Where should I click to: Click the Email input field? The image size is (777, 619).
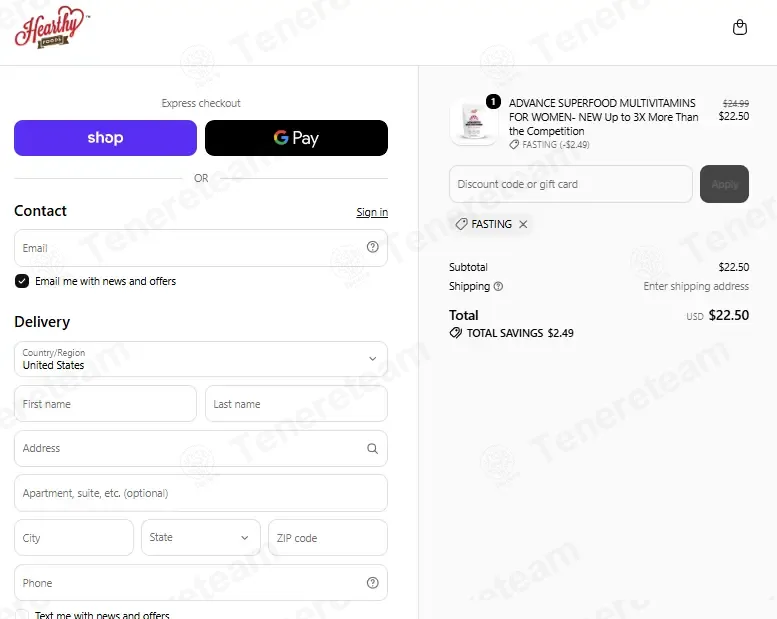[x=201, y=248]
